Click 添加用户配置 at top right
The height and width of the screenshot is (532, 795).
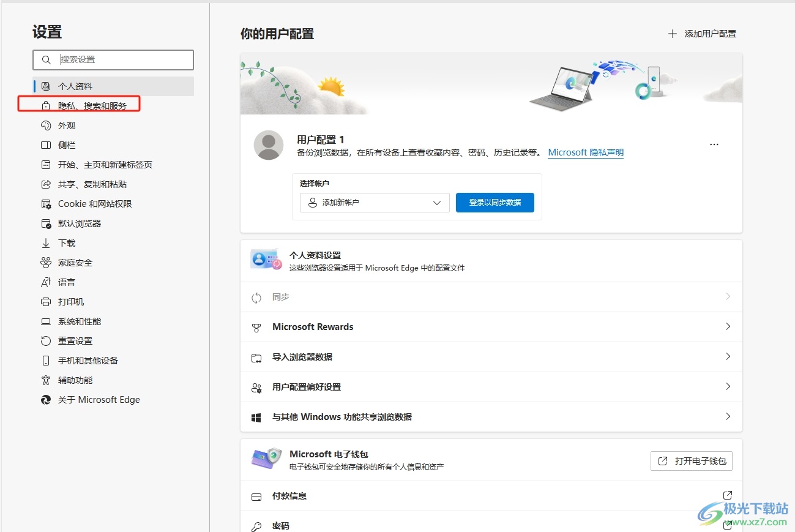pyautogui.click(x=702, y=34)
